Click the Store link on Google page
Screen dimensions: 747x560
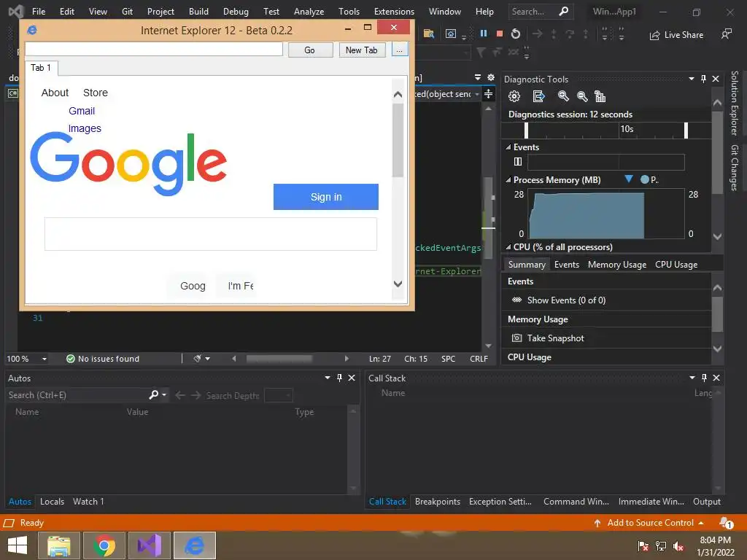coord(96,93)
